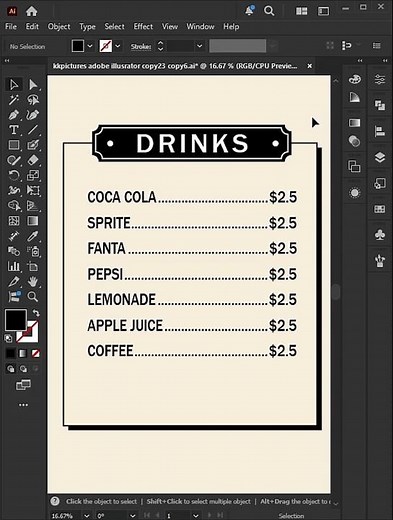Select the Rectangle tool
Screen dimensions: 393x520
pyautogui.click(x=14, y=145)
